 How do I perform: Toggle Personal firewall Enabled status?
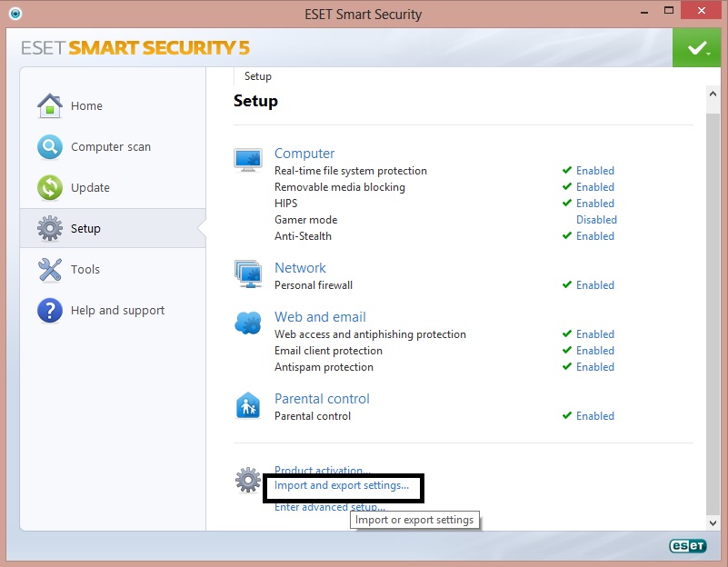[594, 285]
